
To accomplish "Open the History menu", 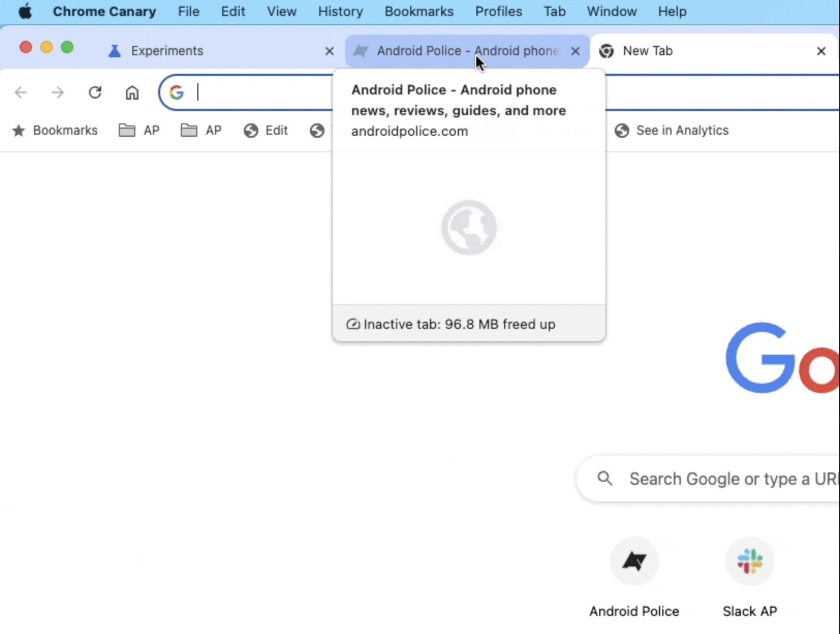I will coord(340,11).
